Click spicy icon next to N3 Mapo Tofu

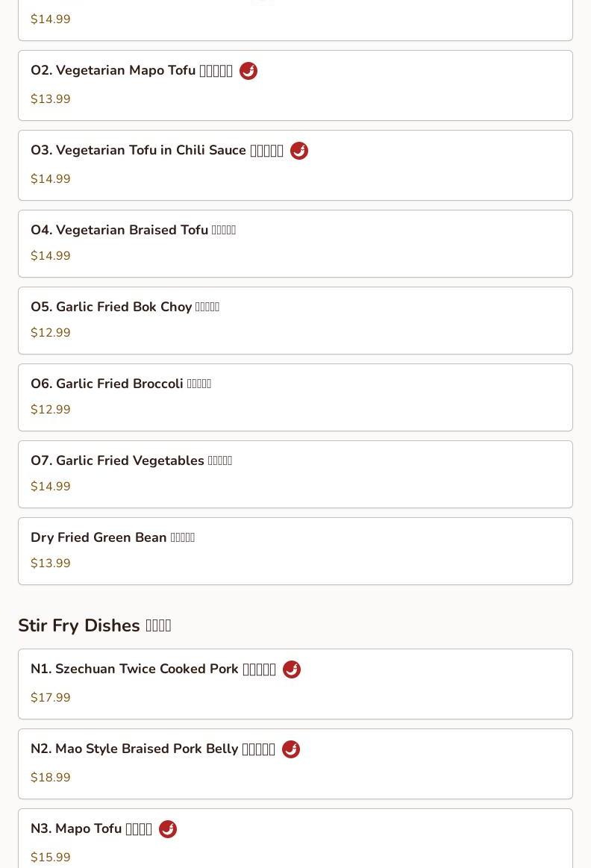coord(168,829)
